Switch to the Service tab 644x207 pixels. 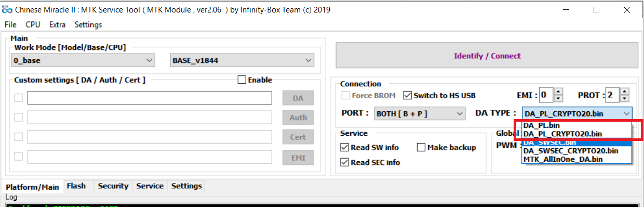coord(150,186)
